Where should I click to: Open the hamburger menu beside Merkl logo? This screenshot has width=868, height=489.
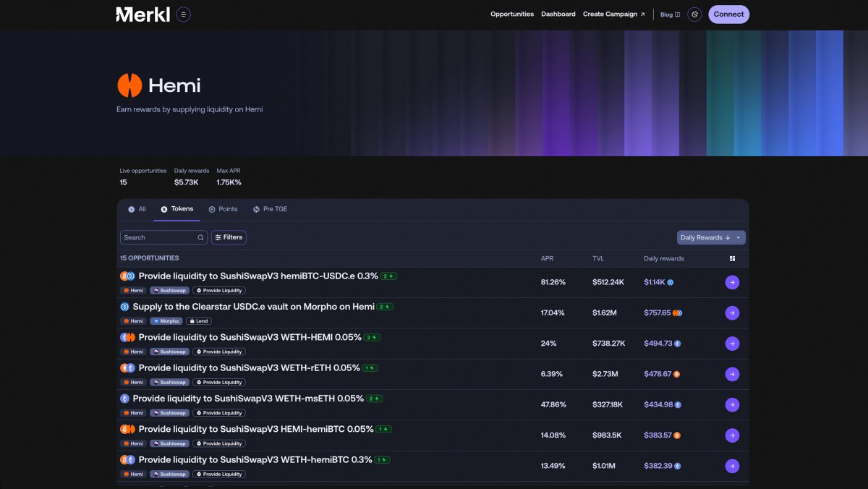[x=184, y=14]
